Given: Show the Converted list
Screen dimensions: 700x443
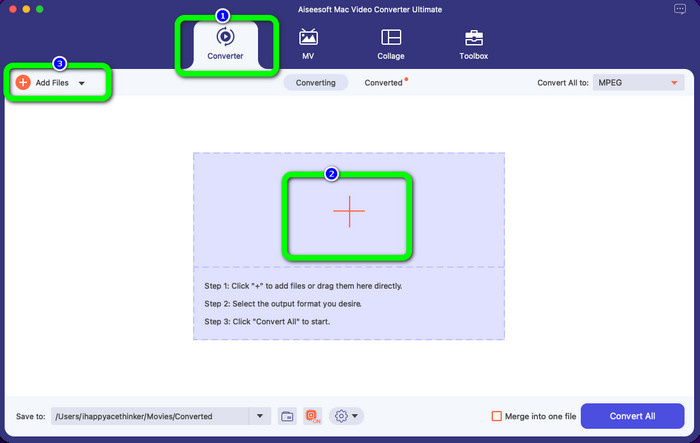Looking at the screenshot, I should point(383,83).
